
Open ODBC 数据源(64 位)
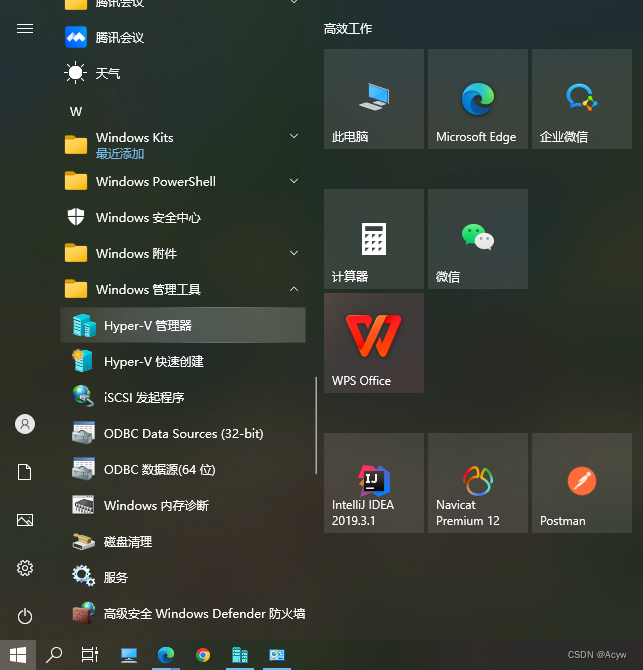(x=183, y=469)
